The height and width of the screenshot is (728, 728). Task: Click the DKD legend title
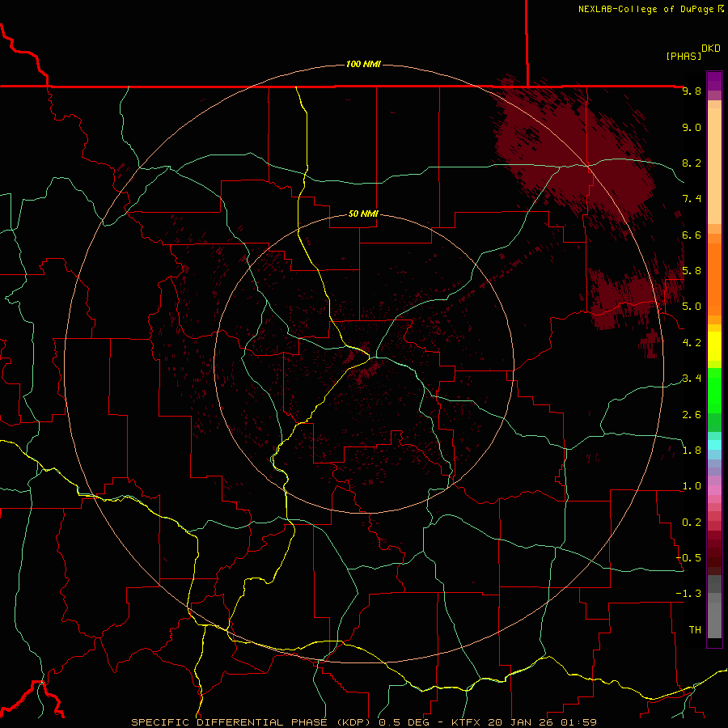[x=711, y=49]
